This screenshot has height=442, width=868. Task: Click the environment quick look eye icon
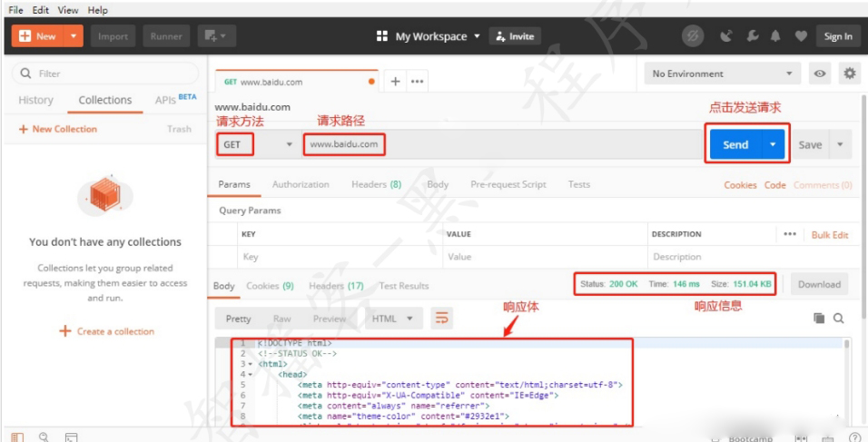(820, 74)
